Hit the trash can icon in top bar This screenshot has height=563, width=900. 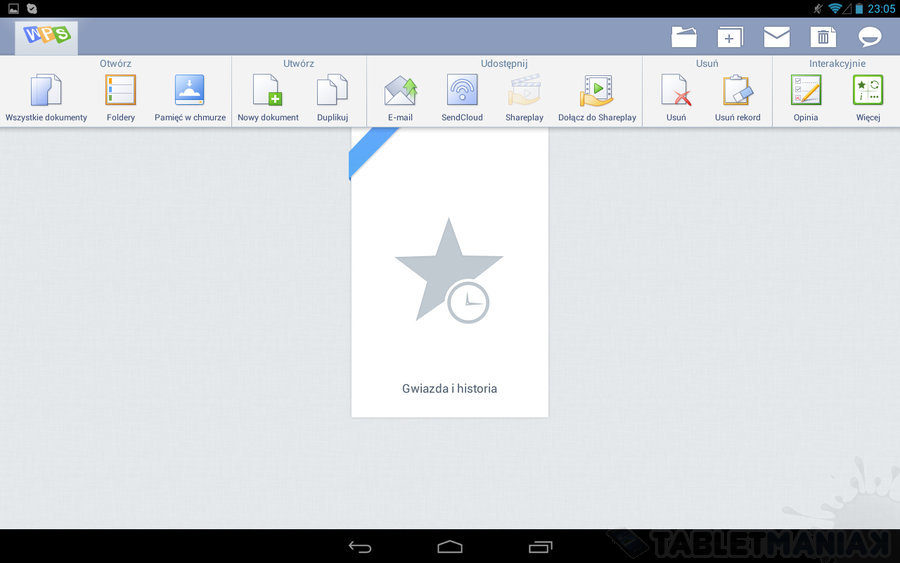pyautogui.click(x=823, y=37)
